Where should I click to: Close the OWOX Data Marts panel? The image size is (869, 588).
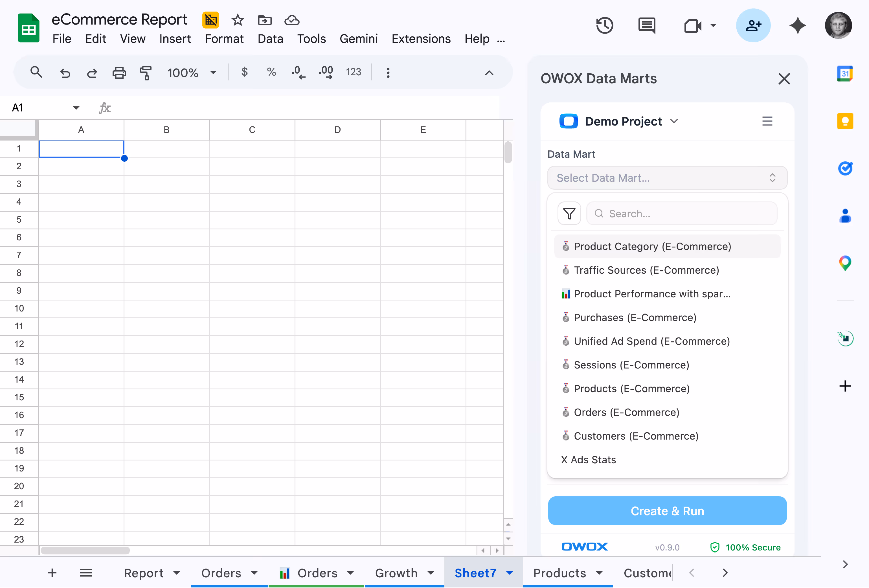(x=784, y=78)
